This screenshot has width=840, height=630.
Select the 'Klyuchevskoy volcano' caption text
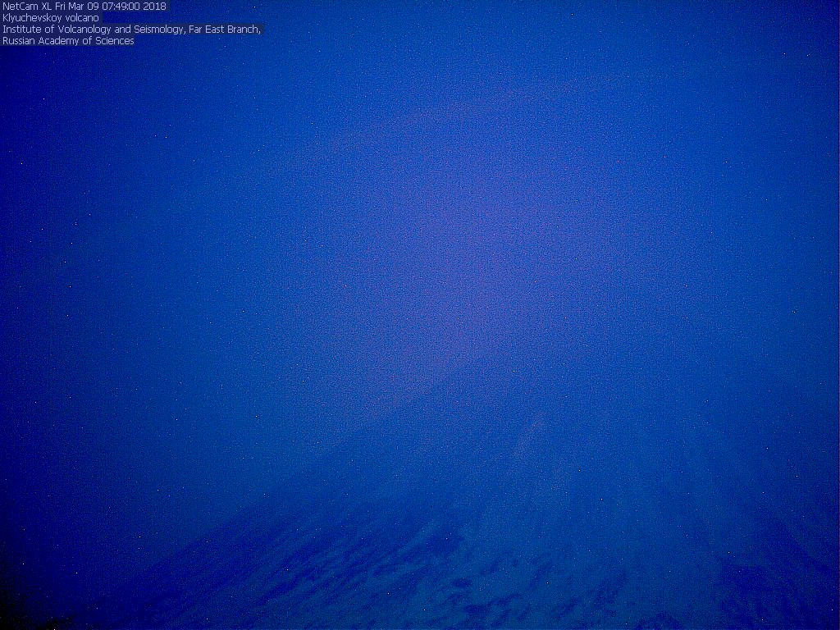pos(51,18)
